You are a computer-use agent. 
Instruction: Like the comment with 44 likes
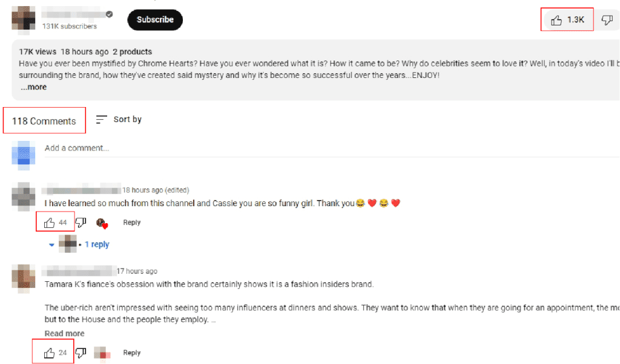pos(50,223)
